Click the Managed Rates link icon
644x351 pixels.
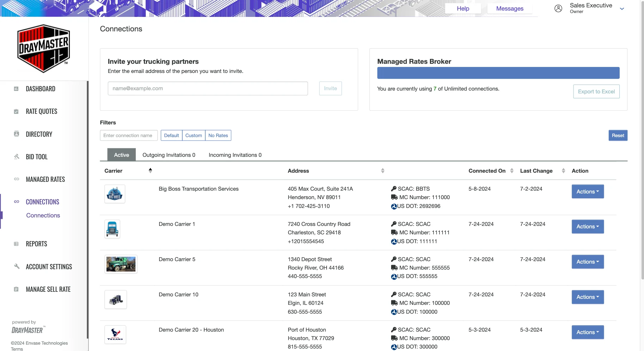[16, 179]
